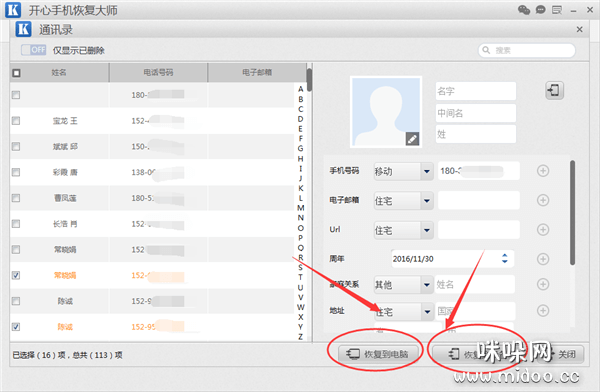Add another 周年 with plus icon
Screen dimensions: 600x392
point(543,259)
